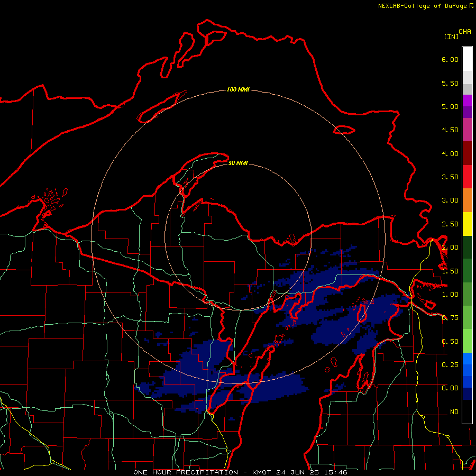Select the 3.50 legend value
The width and height of the screenshot is (476, 476).
click(450, 177)
